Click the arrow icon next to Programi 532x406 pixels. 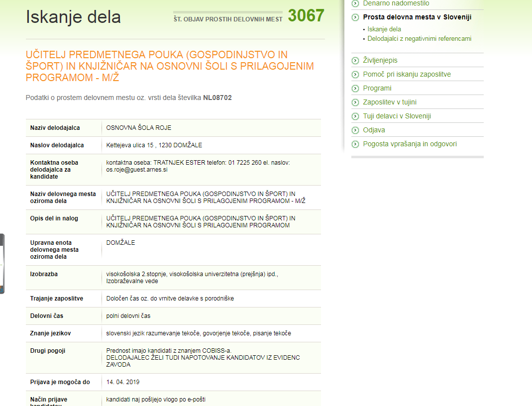(355, 89)
